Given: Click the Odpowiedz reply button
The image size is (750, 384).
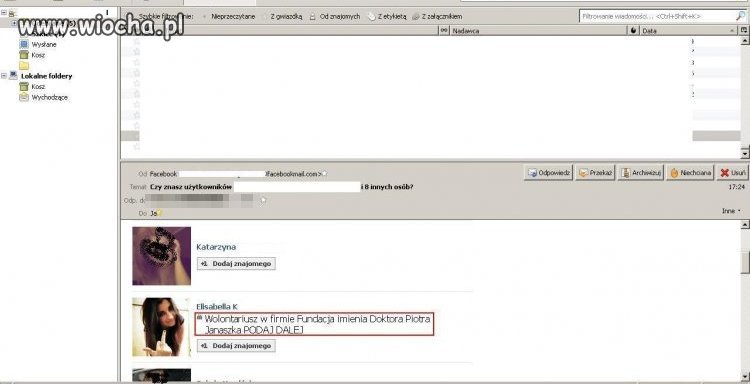Looking at the screenshot, I should pos(549,173).
